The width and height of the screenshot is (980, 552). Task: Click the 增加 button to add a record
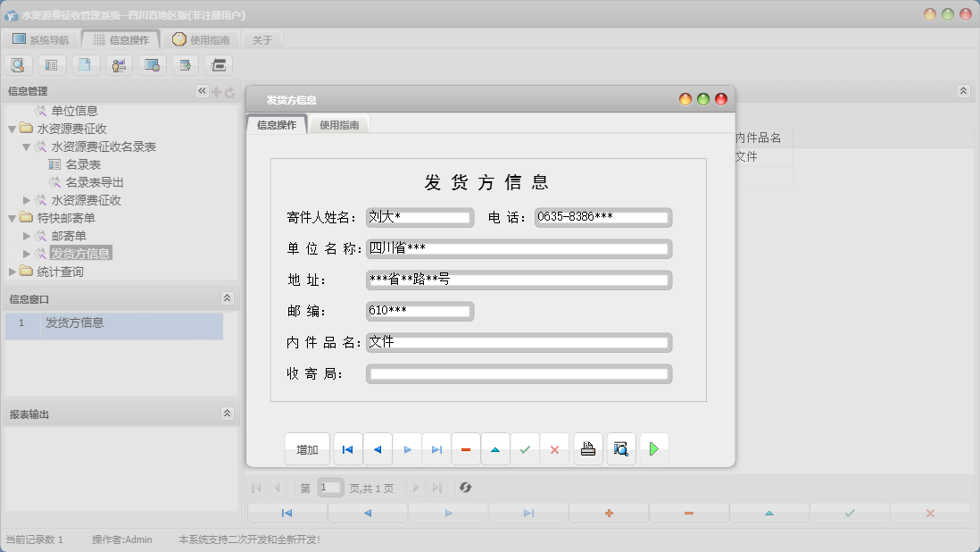click(306, 448)
